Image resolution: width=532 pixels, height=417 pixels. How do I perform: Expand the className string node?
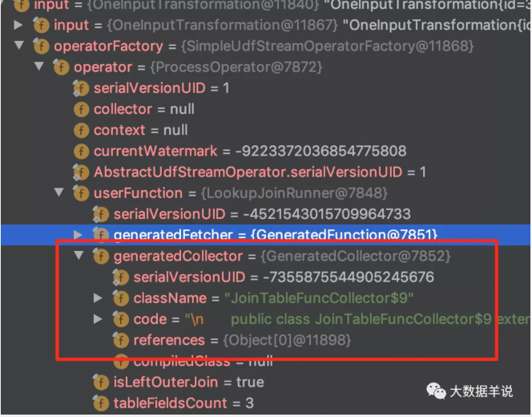98,298
